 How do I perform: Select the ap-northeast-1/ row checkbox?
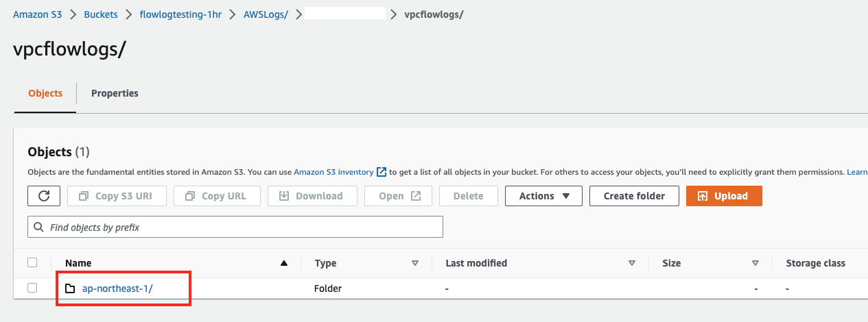(32, 288)
